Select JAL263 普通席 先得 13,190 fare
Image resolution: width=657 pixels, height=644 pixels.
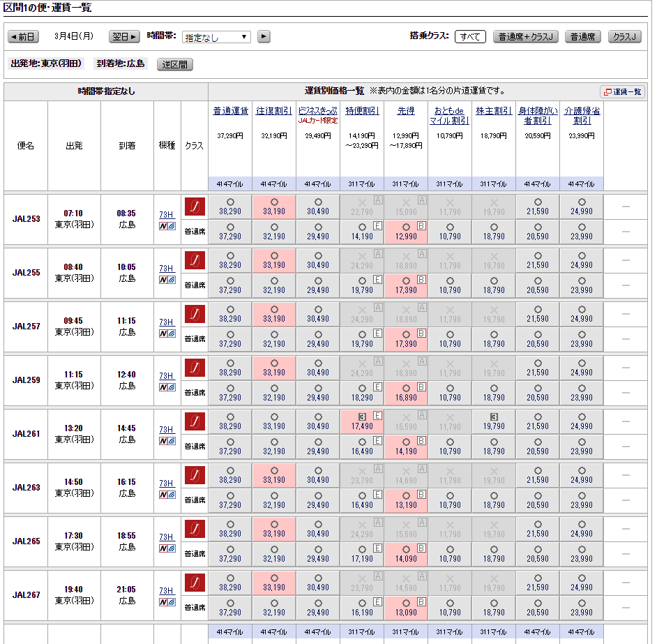tap(406, 500)
